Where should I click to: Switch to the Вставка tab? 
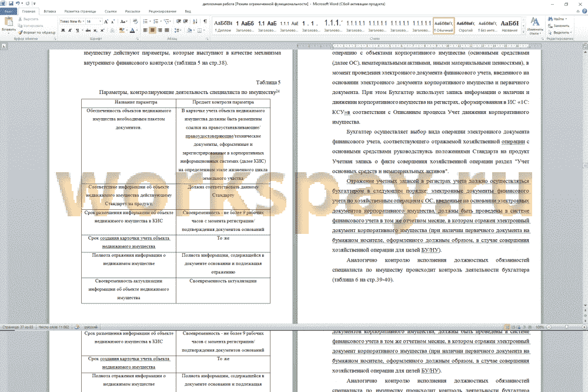[49, 12]
